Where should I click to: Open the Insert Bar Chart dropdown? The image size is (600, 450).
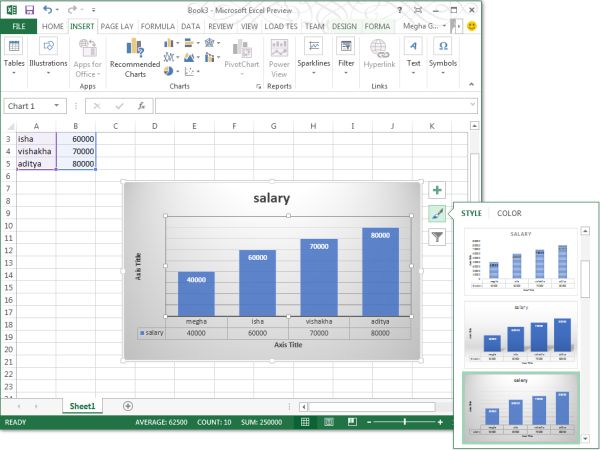[191, 43]
